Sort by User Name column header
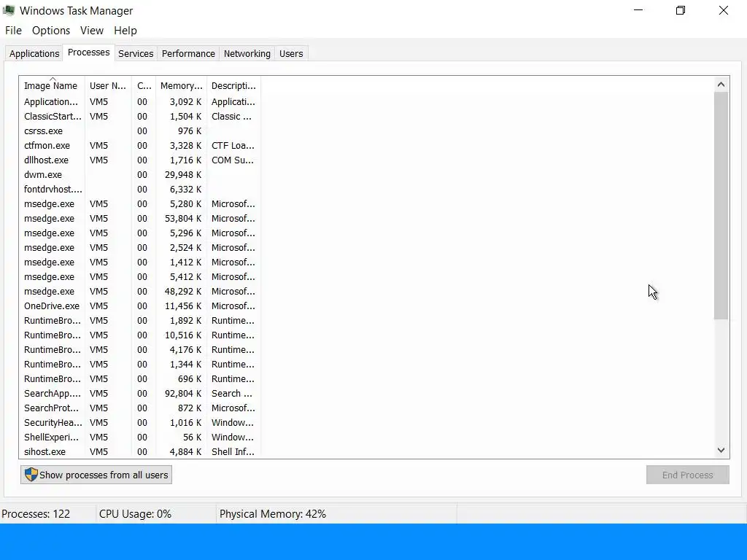The width and height of the screenshot is (747, 560). [x=108, y=86]
